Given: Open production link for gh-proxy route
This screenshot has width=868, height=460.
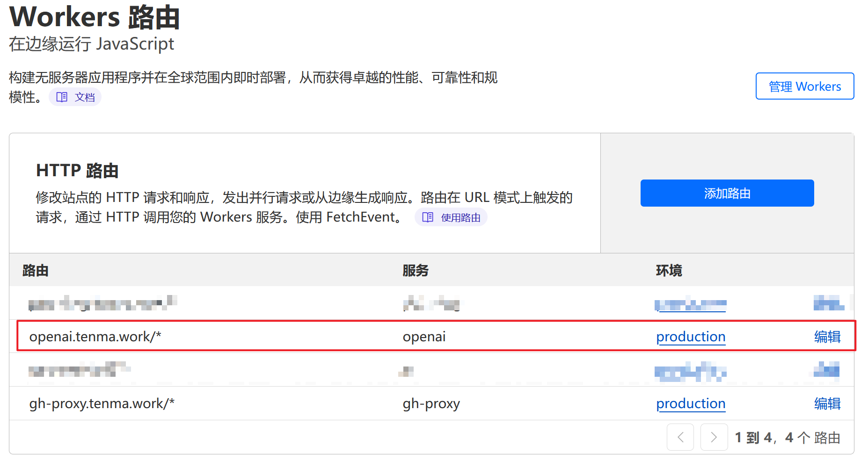Looking at the screenshot, I should pos(690,403).
